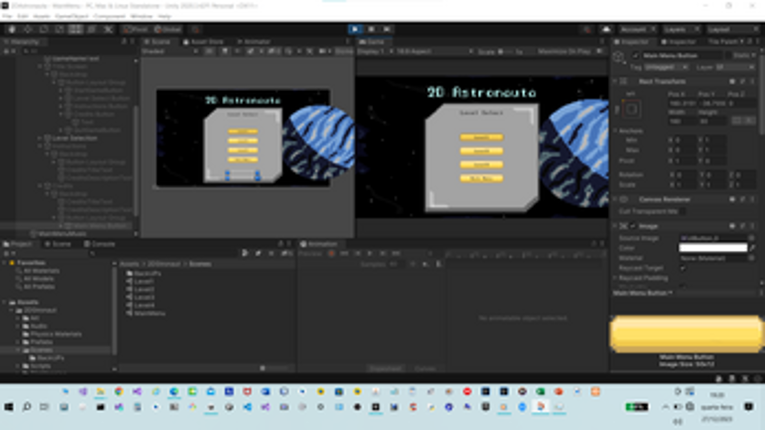The height and width of the screenshot is (430, 765).
Task: Open the Tag dropdown in Inspector
Action: [666, 67]
